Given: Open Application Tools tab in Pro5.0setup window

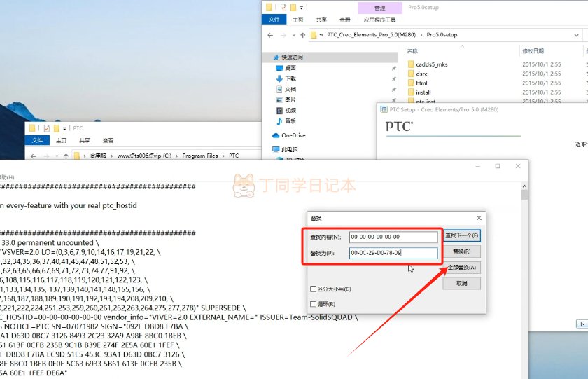Looking at the screenshot, I should point(380,20).
